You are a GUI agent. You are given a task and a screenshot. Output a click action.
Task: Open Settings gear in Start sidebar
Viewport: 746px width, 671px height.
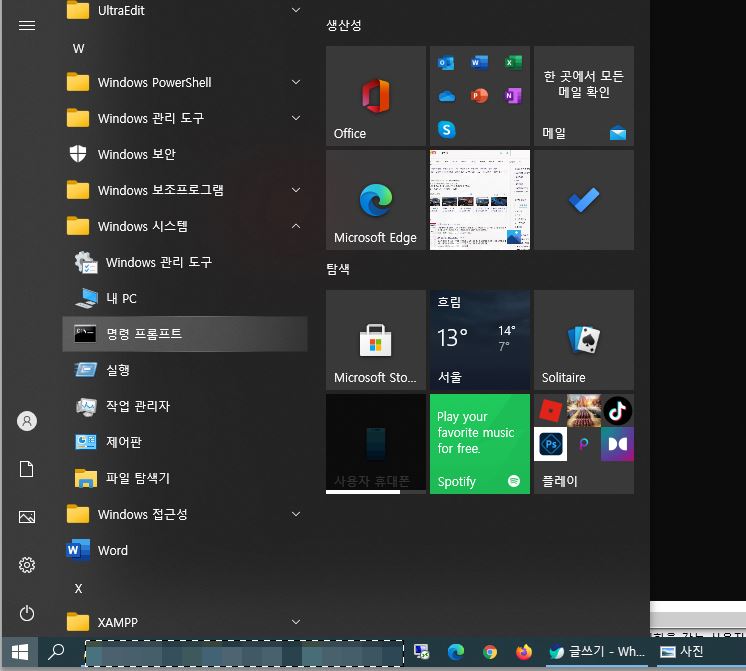[x=27, y=565]
